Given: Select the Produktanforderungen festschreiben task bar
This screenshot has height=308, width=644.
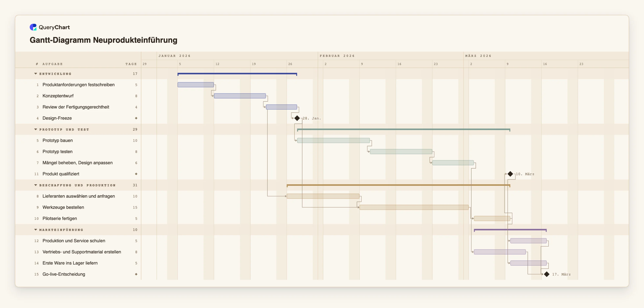Looking at the screenshot, I should 196,85.
